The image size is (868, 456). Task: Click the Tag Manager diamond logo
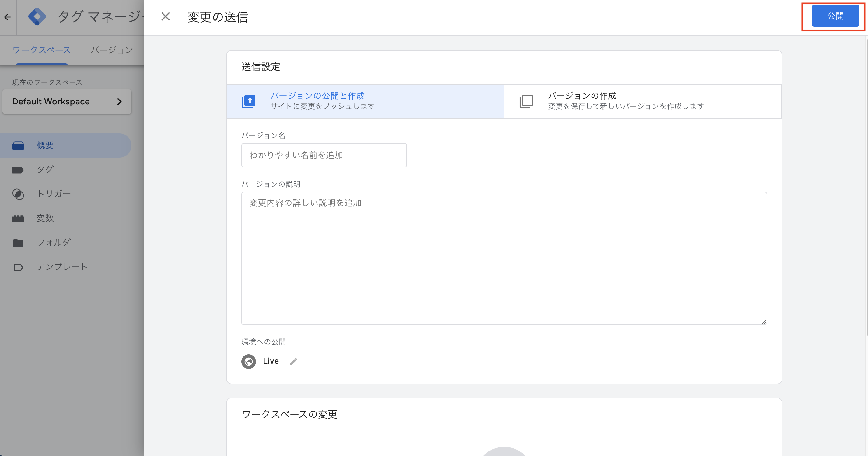point(37,16)
